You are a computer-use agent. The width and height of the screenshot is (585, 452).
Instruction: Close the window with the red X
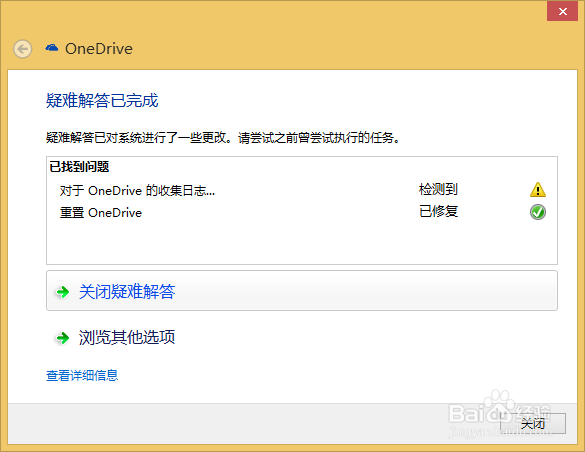[562, 11]
